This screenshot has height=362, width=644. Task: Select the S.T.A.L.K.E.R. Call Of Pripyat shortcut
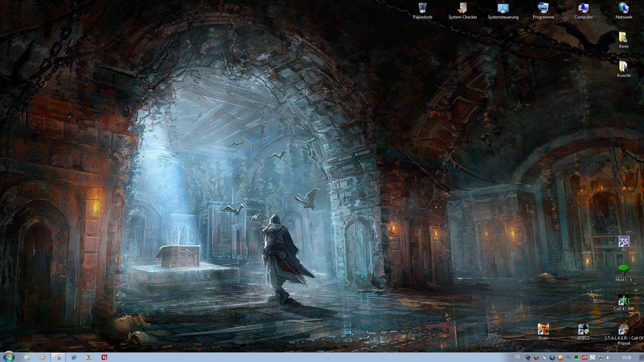(x=624, y=334)
